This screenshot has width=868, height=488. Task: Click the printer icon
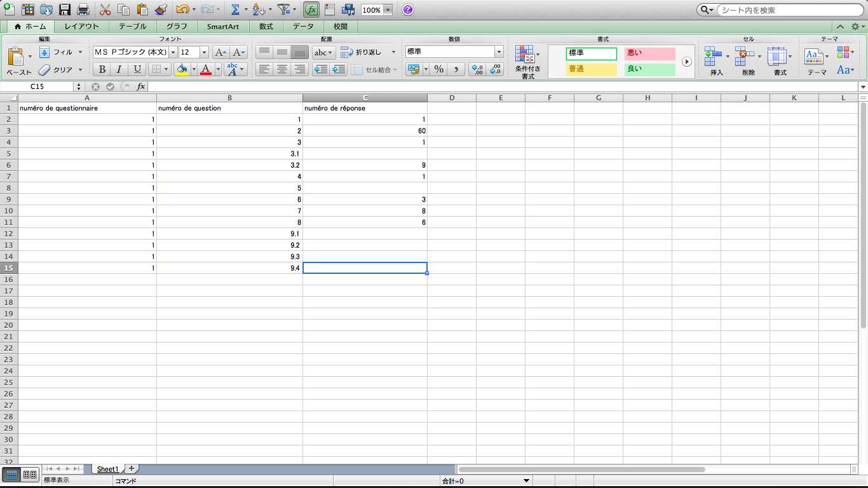coord(83,10)
